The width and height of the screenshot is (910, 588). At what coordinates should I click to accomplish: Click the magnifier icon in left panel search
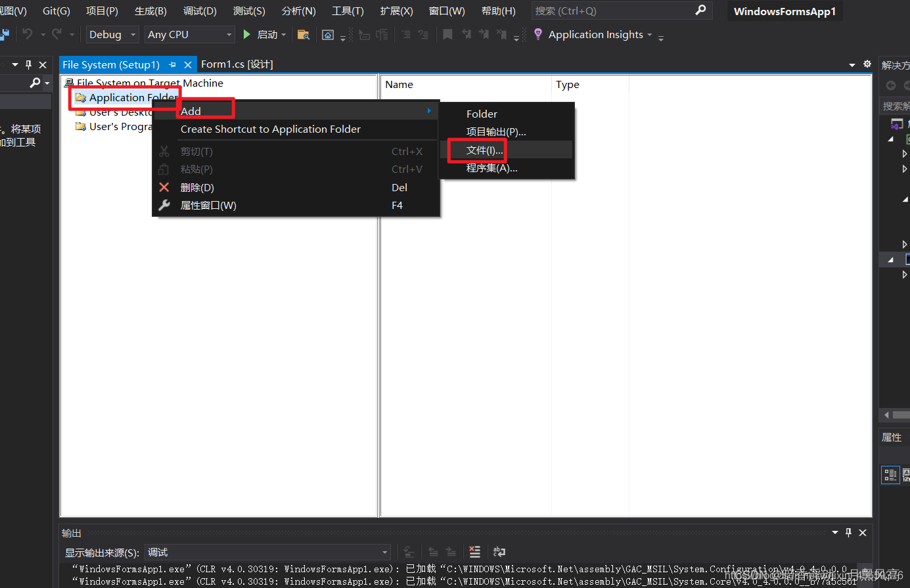coord(35,83)
